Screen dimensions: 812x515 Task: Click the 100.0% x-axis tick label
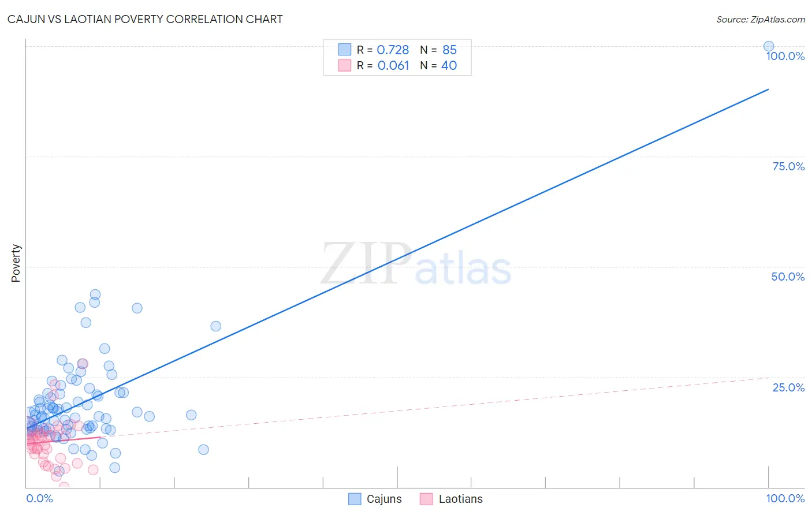click(x=785, y=498)
